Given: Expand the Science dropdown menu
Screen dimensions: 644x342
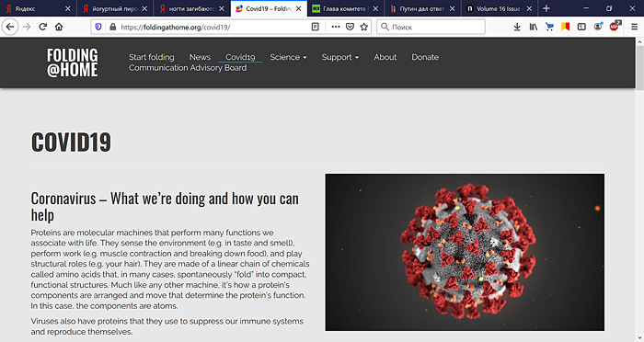Looking at the screenshot, I should pos(288,57).
